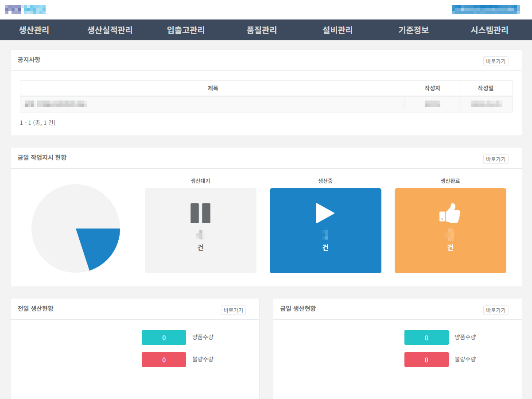
Task: Click 바로가기 in the 금일 생산현황 panel
Action: click(496, 310)
